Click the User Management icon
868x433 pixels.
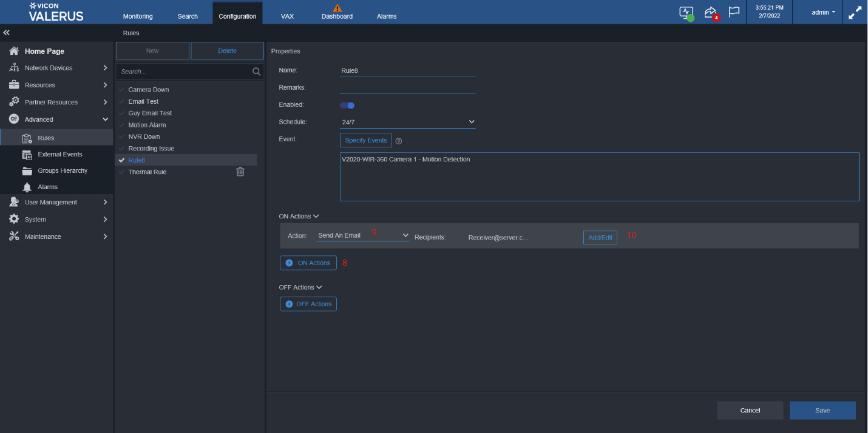pos(14,202)
